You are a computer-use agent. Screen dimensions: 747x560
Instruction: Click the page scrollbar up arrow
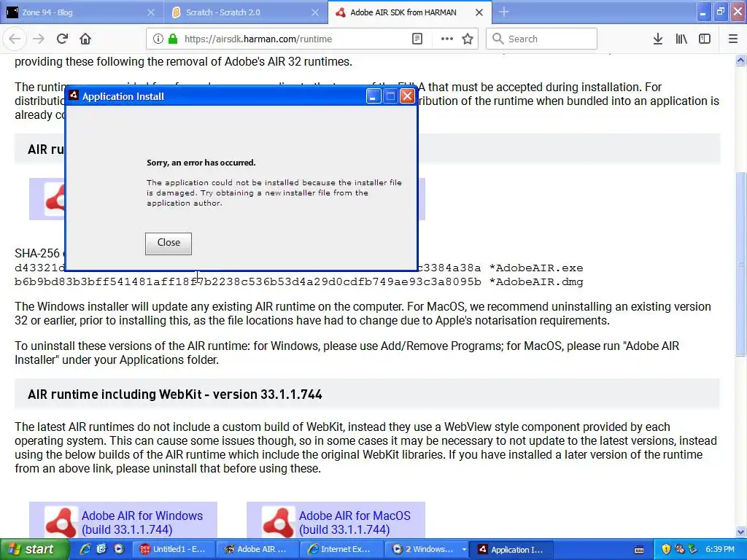[x=740, y=60]
